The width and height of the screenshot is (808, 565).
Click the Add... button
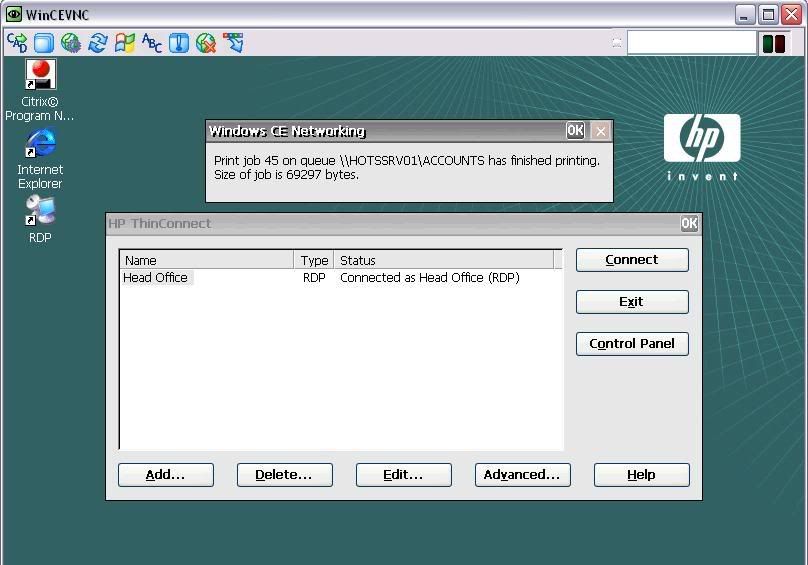[x=165, y=475]
